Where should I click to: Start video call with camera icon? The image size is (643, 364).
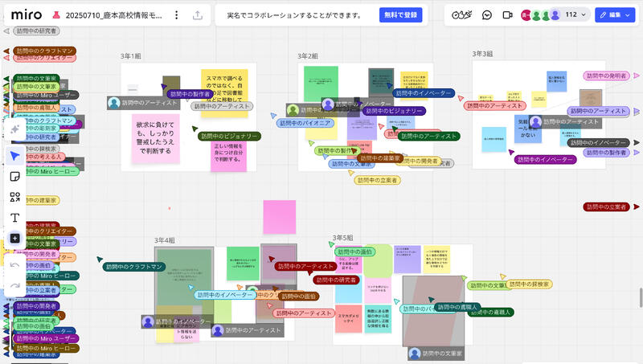pos(508,14)
